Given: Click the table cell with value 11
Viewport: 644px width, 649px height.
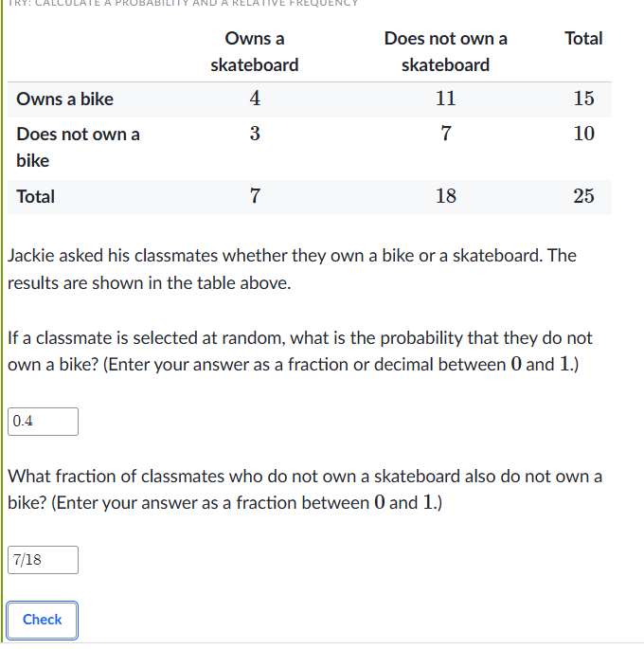Looking at the screenshot, I should click(x=446, y=99).
